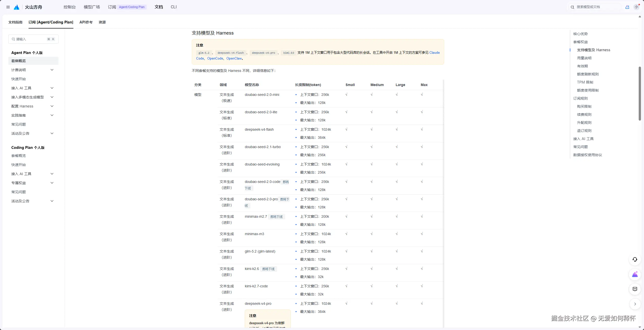Click the deepseek-v4-flash table cell
644x330 pixels.
[259, 130]
